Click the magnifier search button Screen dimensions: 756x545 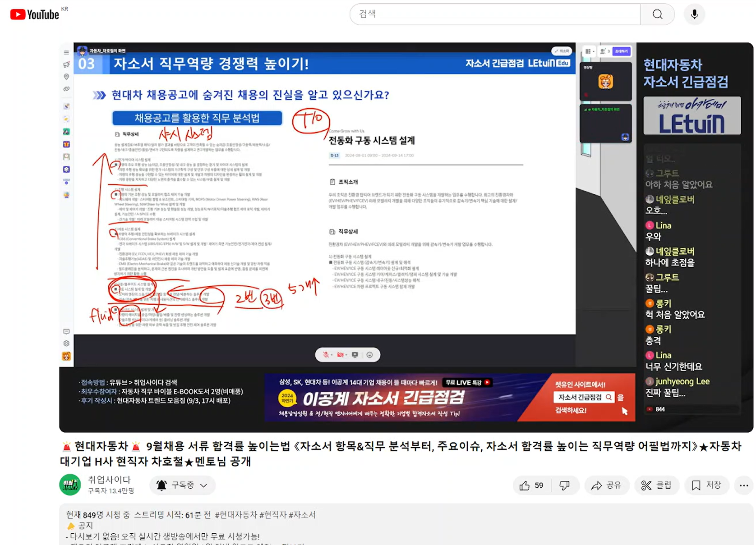(657, 14)
